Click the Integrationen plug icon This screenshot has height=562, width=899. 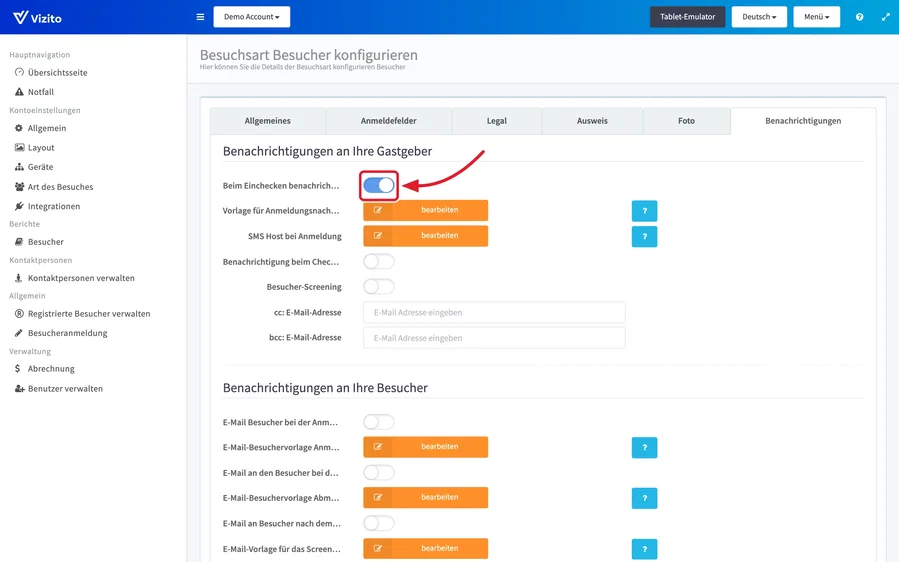[19, 206]
